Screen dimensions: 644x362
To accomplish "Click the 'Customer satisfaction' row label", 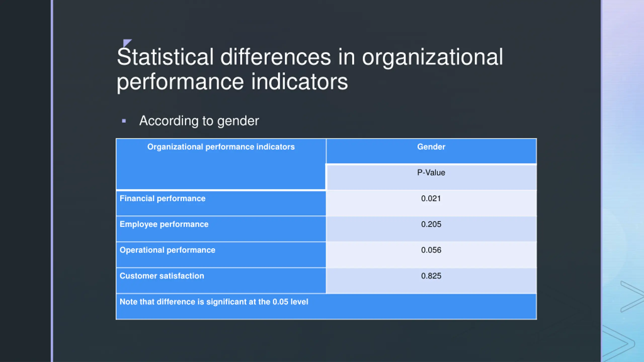I will coord(162,276).
